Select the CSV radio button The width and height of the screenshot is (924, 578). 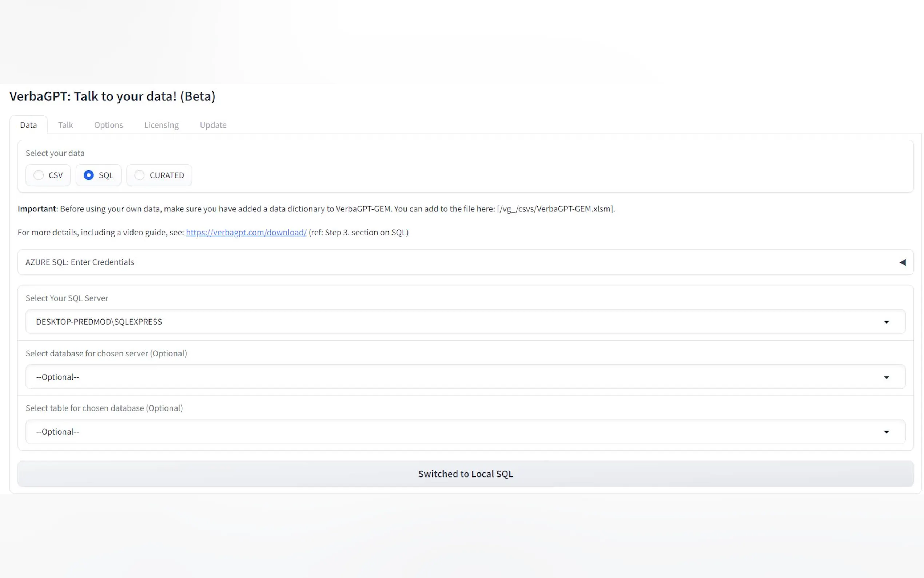[39, 175]
